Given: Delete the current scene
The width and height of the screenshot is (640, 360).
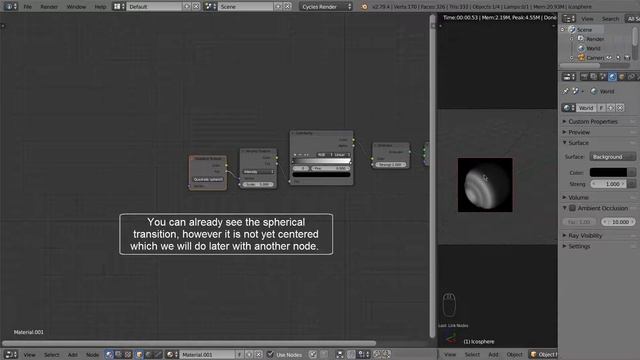Looking at the screenshot, I should 287,7.
